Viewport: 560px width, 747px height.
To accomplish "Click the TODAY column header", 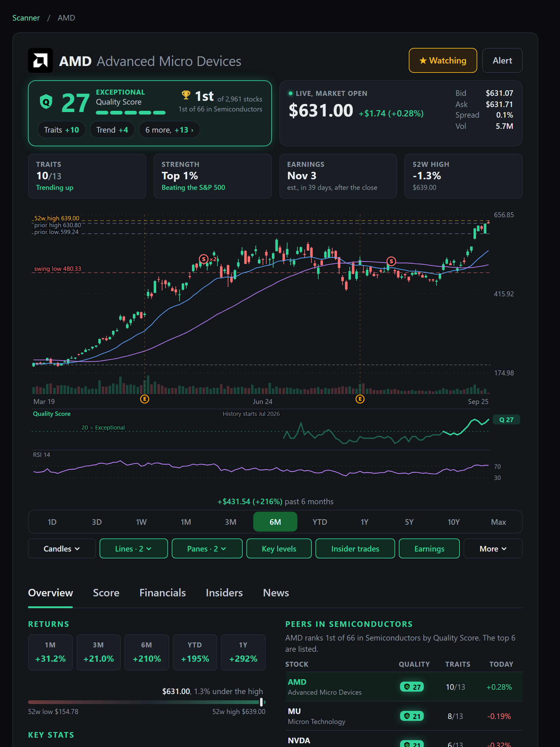I will coord(501,664).
